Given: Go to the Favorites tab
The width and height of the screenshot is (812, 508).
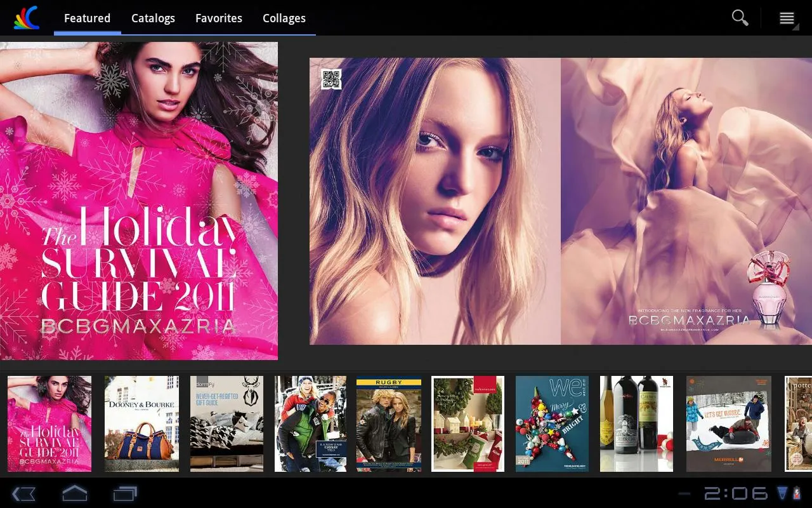Looking at the screenshot, I should pos(219,18).
